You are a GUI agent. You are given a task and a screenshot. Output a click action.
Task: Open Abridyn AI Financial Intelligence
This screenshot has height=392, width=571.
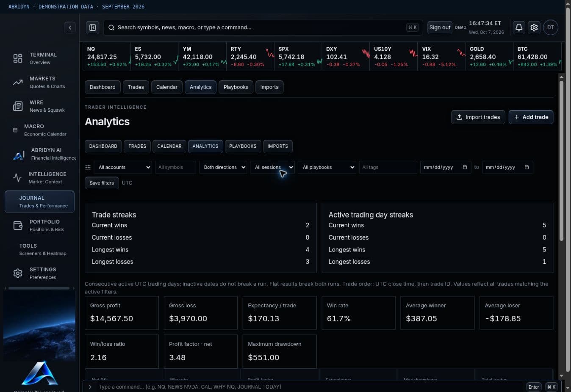pyautogui.click(x=39, y=154)
